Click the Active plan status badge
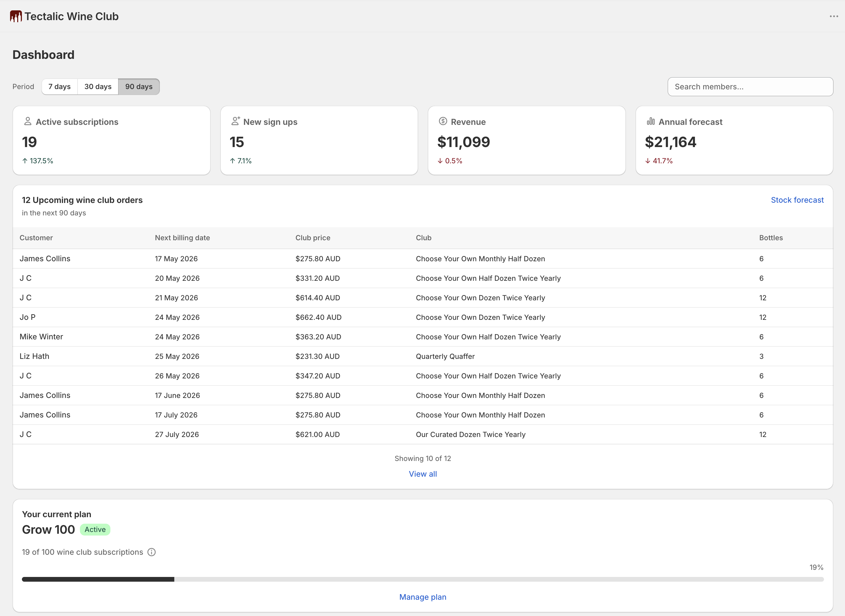The width and height of the screenshot is (845, 616). click(95, 530)
